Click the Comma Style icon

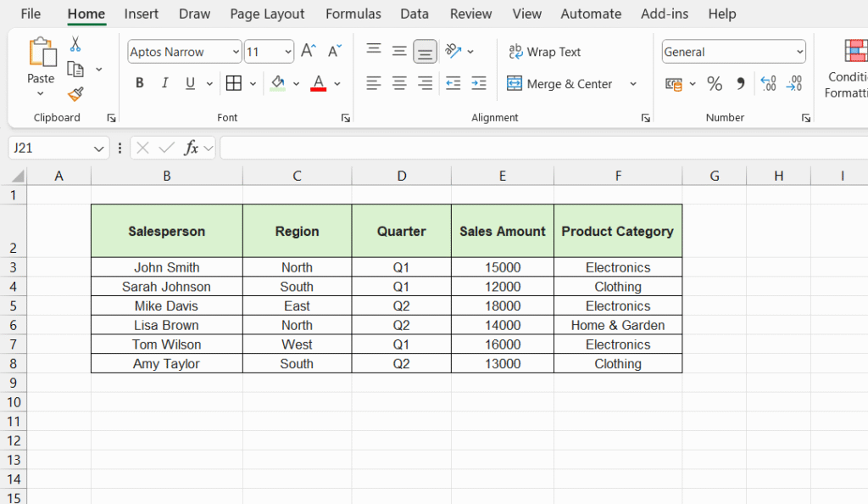[743, 83]
